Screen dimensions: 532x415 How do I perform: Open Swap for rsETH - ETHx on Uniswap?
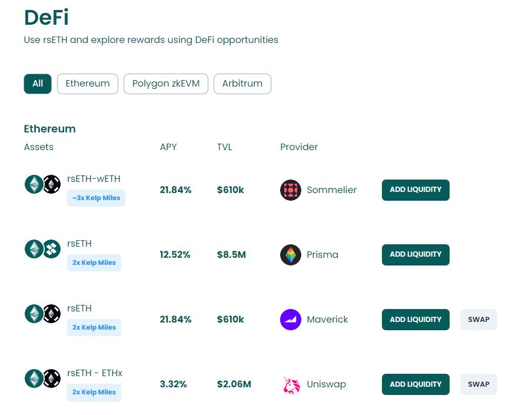coord(478,384)
